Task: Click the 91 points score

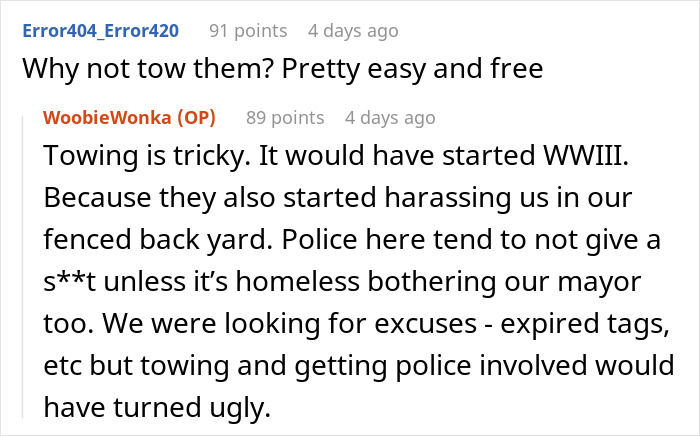Action: [x=248, y=31]
